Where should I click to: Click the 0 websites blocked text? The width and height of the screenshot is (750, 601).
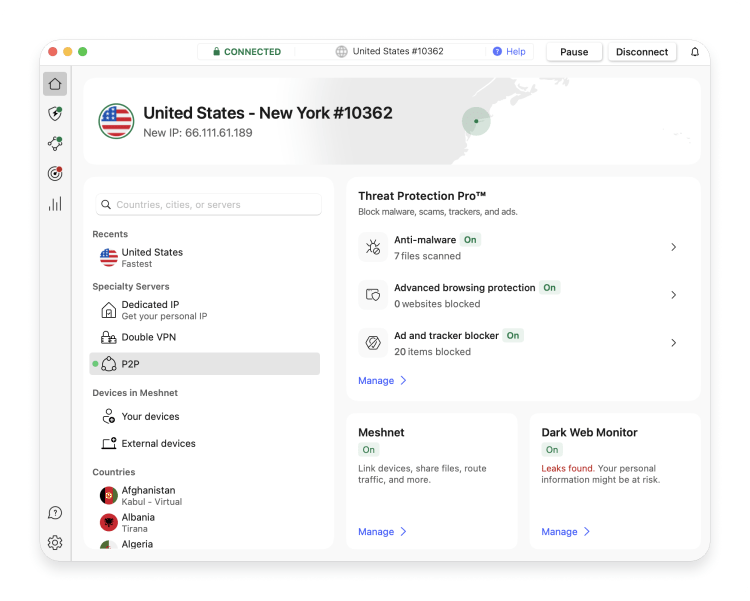click(x=437, y=304)
